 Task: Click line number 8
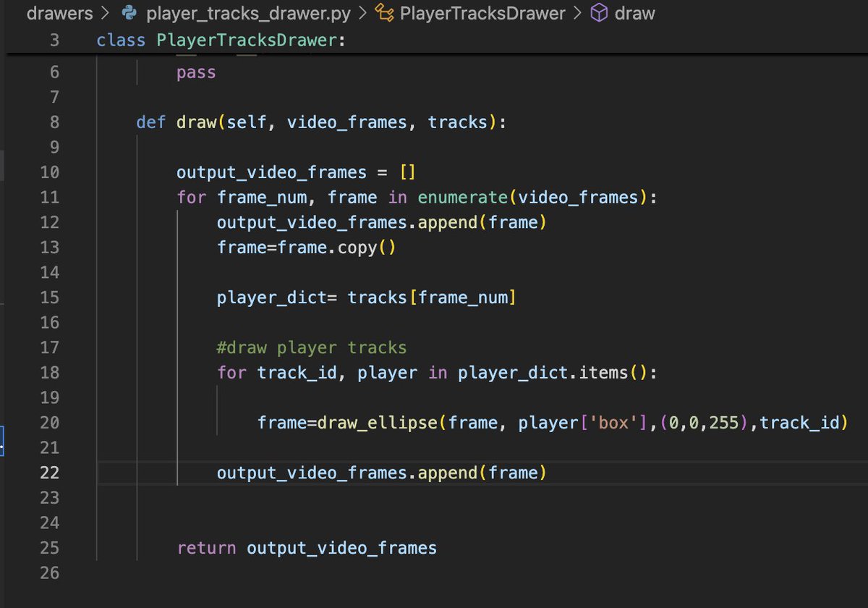(55, 122)
